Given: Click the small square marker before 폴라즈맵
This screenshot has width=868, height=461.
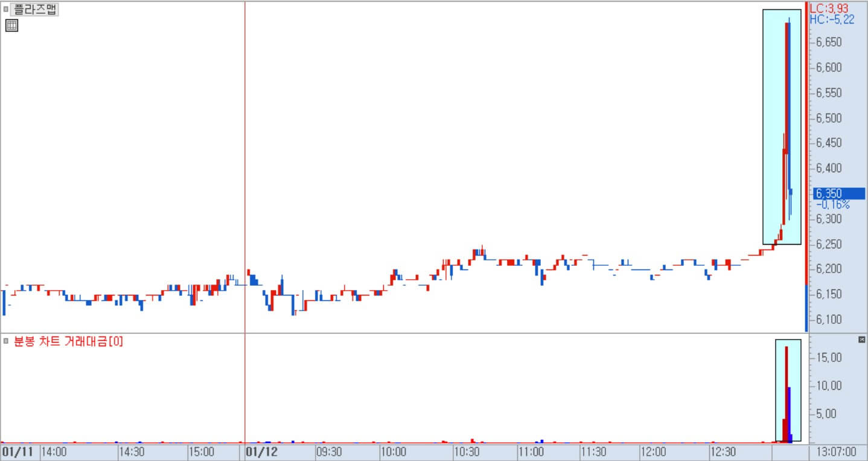Looking at the screenshot, I should (5, 10).
